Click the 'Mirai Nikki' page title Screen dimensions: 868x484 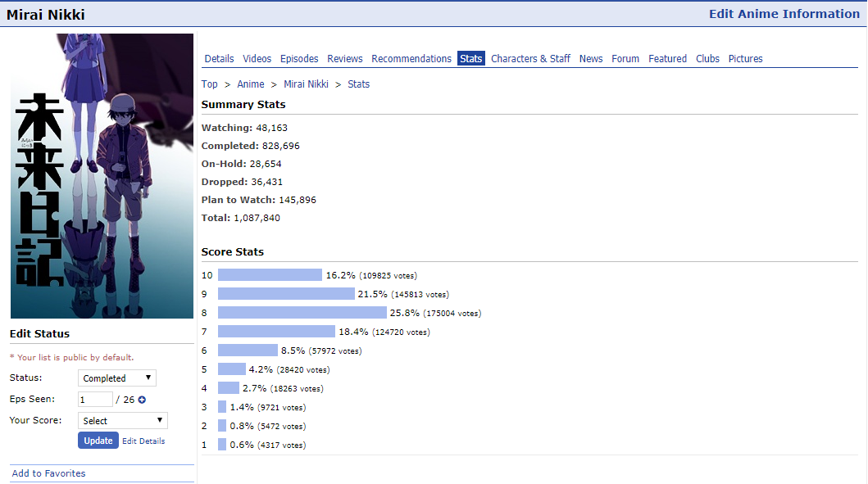pos(46,15)
